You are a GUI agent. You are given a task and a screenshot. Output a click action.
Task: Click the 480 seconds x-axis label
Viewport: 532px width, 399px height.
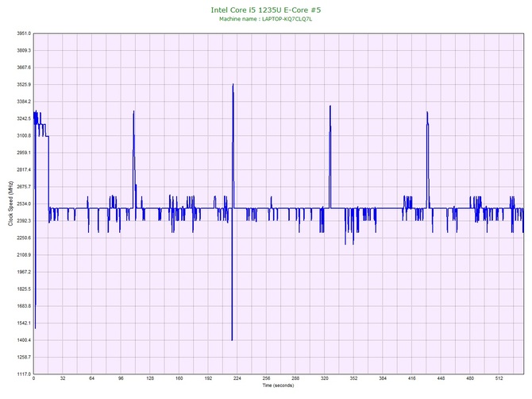point(470,378)
